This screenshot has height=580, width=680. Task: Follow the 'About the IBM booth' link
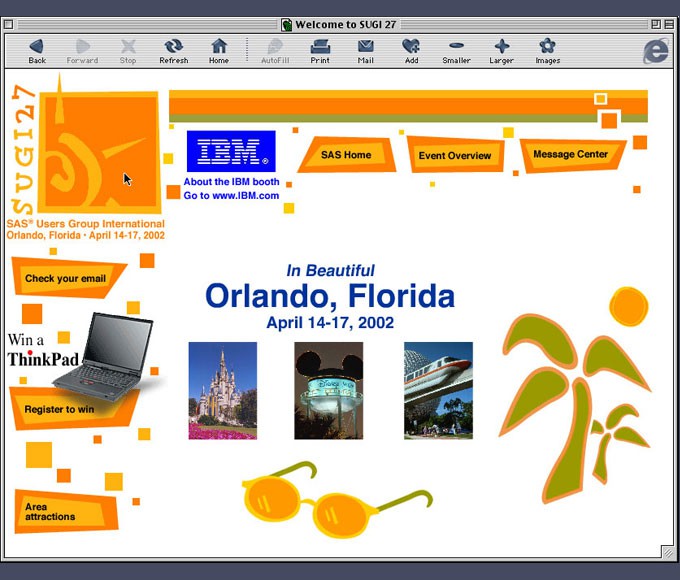pyautogui.click(x=231, y=182)
